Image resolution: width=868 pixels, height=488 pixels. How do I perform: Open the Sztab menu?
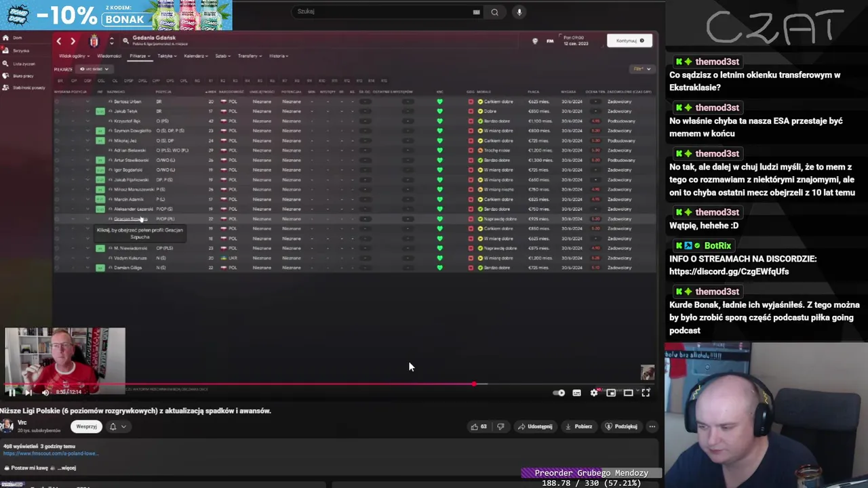222,56
